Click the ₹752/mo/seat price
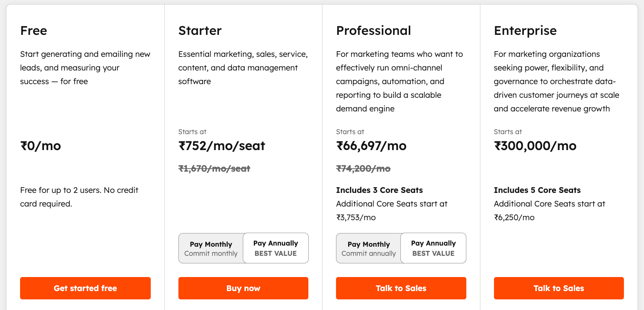 222,146
